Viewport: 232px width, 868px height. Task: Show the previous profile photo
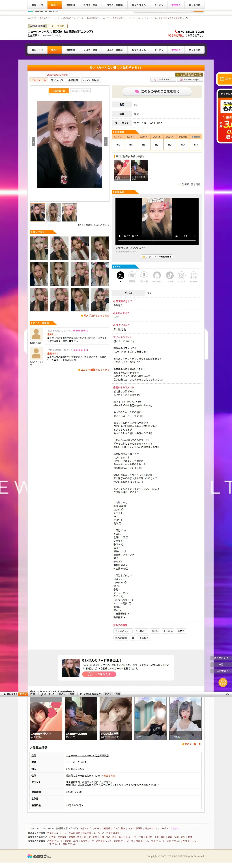[x=33, y=142]
